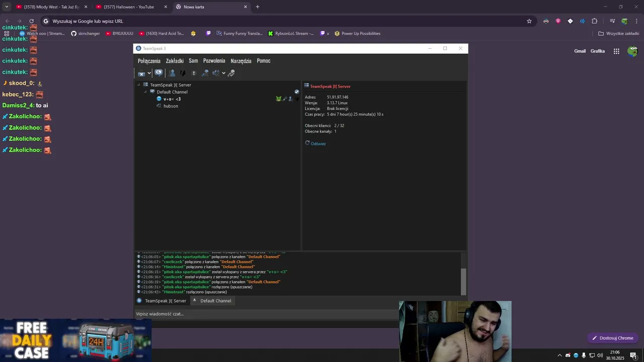Open Windows notification center icon
The image size is (644, 362).
(x=633, y=355)
